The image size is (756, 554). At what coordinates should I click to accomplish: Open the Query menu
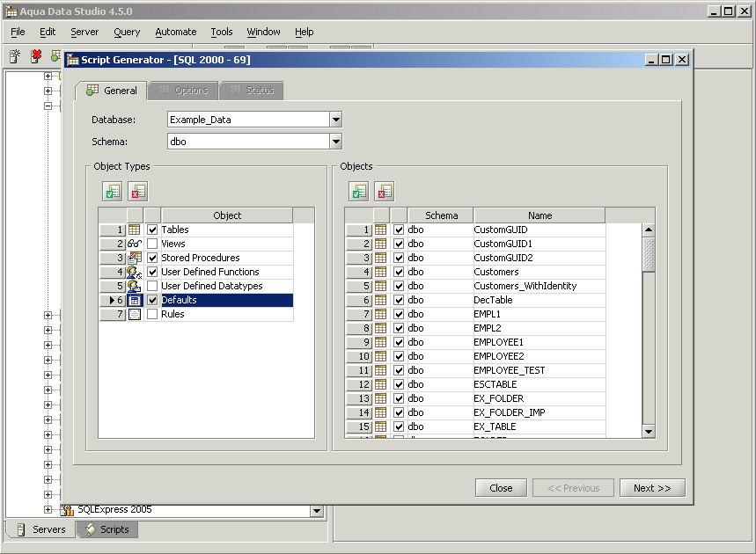click(x=127, y=32)
